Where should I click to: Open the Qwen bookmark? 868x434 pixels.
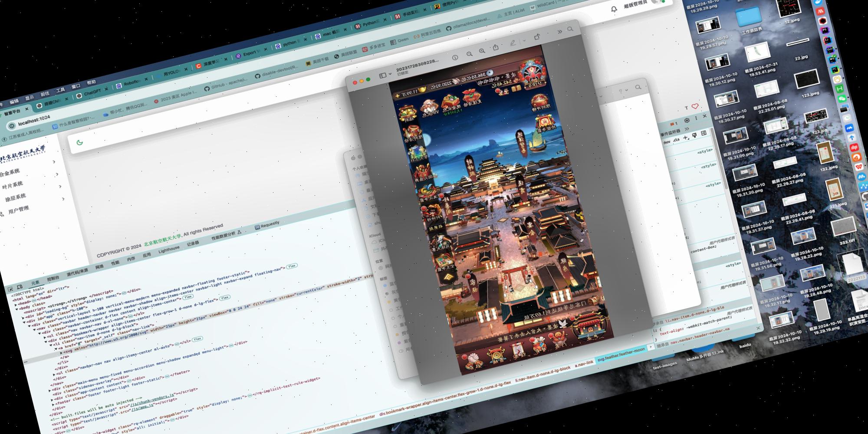pyautogui.click(x=400, y=41)
